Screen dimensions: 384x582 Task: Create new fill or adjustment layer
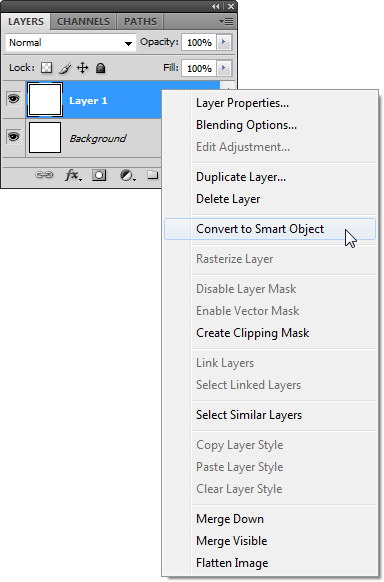pos(127,175)
